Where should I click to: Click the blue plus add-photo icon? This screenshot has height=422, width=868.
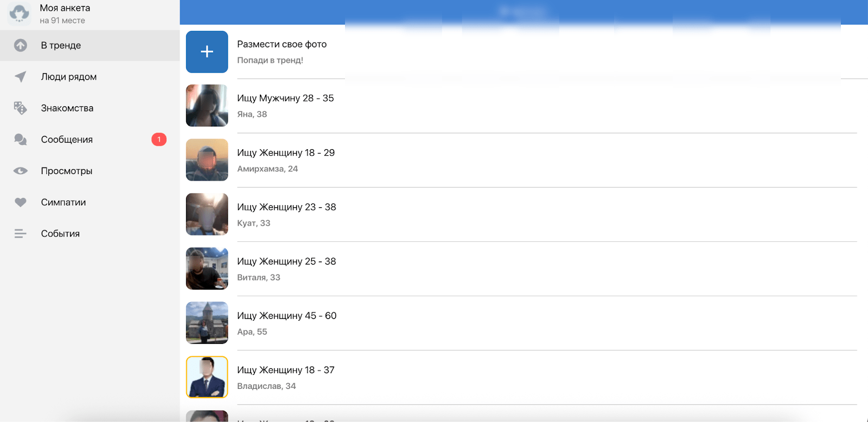pos(207,52)
